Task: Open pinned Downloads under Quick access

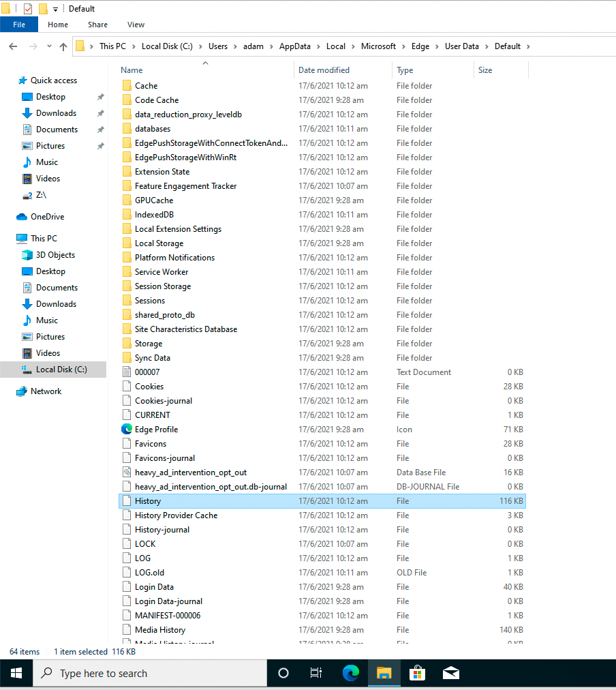Action: (x=56, y=112)
